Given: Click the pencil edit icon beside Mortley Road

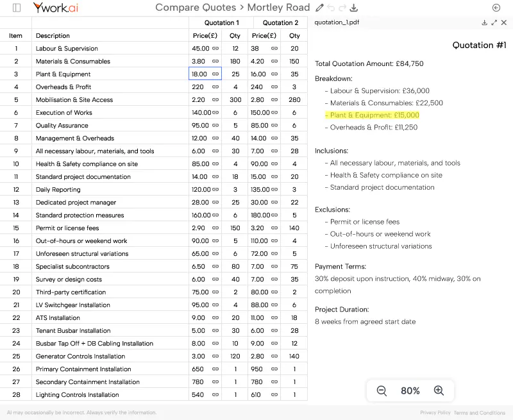Looking at the screenshot, I should tap(319, 8).
